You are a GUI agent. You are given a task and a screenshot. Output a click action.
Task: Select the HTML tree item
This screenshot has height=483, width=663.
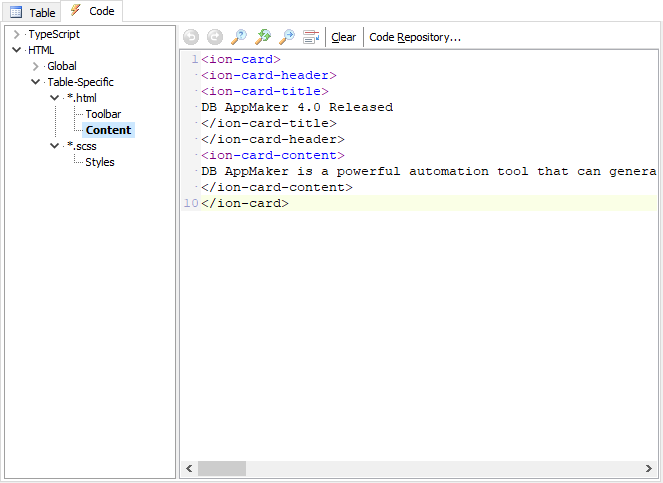click(41, 50)
